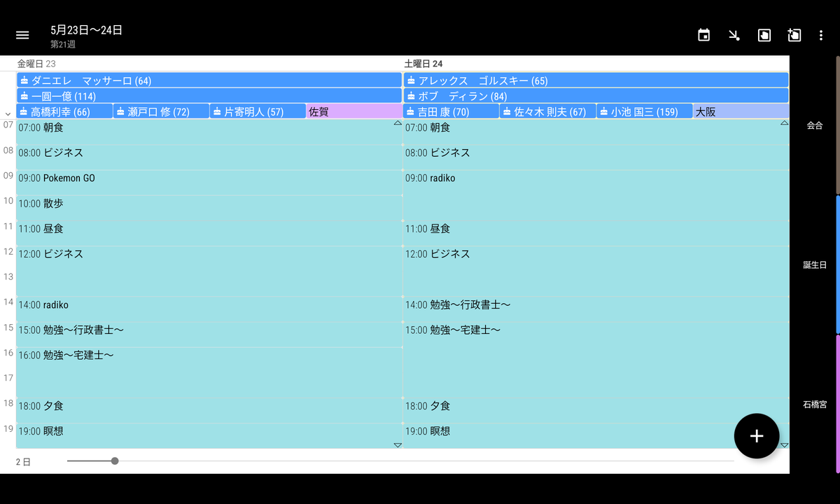Open the three-dot overflow menu
840x504 pixels.
click(x=821, y=35)
